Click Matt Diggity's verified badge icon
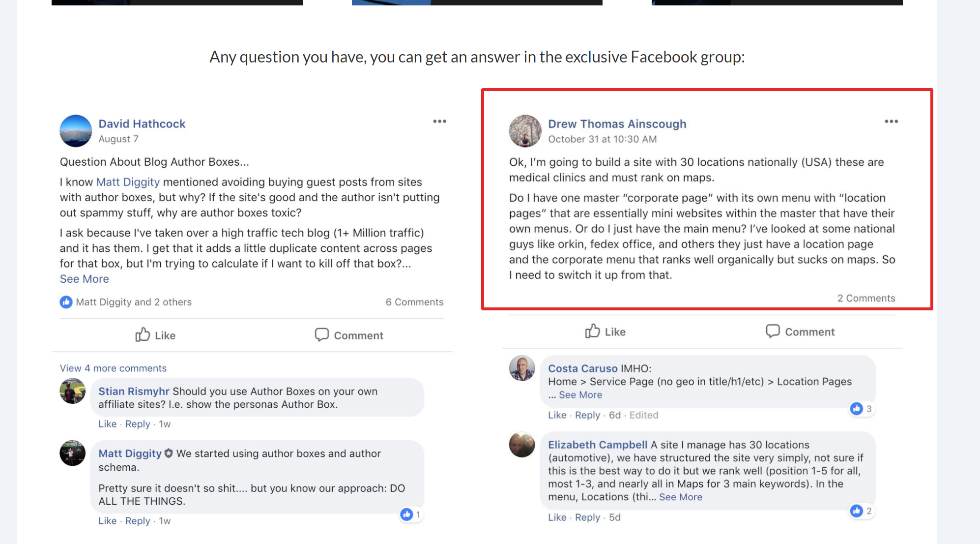Image resolution: width=980 pixels, height=544 pixels. (x=169, y=453)
